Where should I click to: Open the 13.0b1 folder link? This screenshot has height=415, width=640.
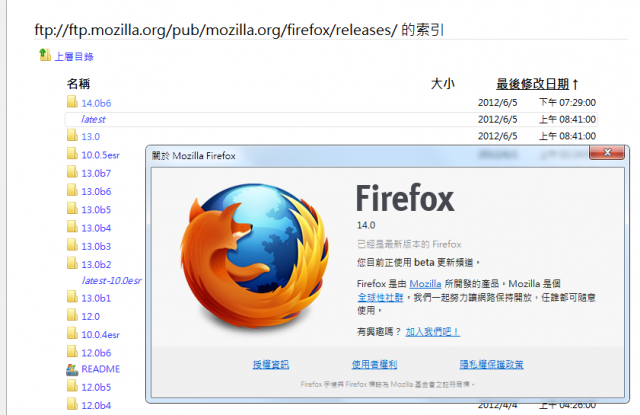[x=96, y=298]
